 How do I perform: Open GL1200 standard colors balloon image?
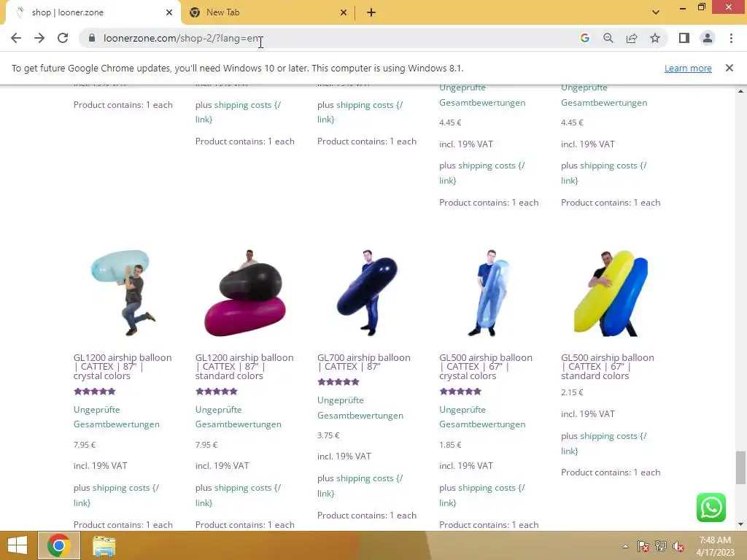tap(245, 292)
